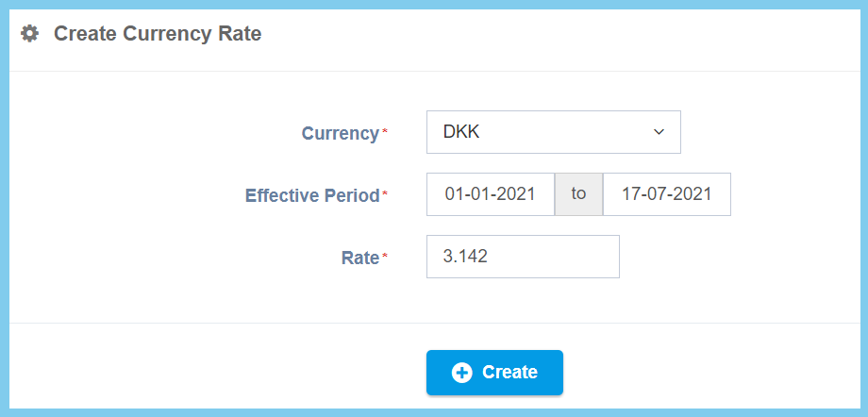Click the "to" separator between dates
Screen dimensions: 868x417
point(578,194)
